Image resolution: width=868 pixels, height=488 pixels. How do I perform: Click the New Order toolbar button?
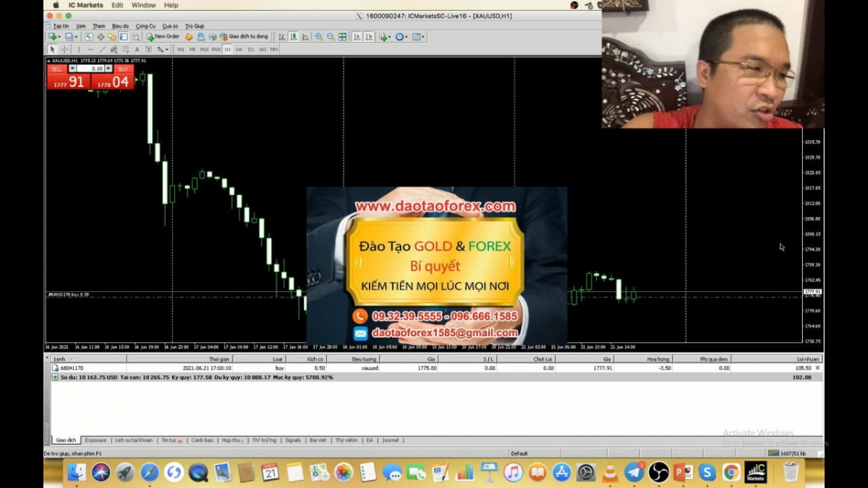163,36
